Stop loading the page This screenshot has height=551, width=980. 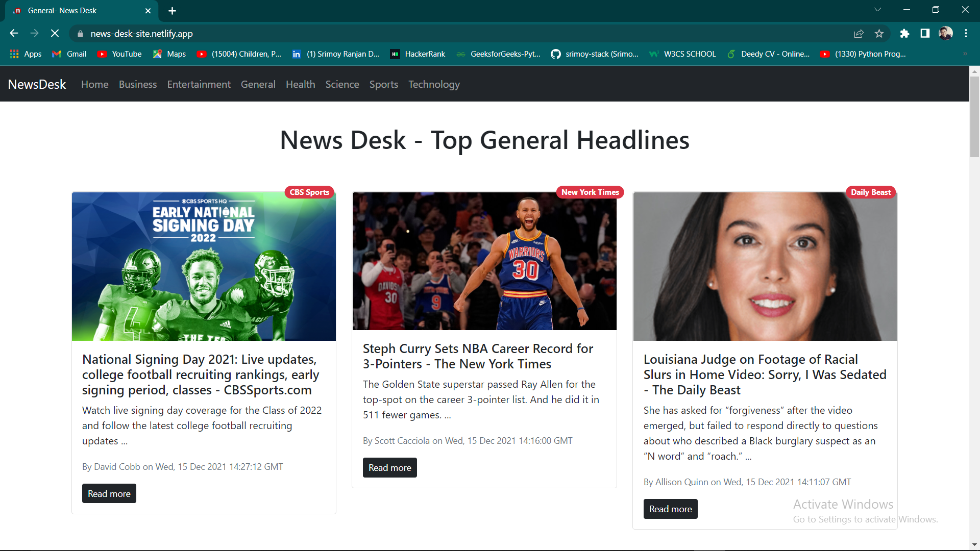tap(55, 34)
